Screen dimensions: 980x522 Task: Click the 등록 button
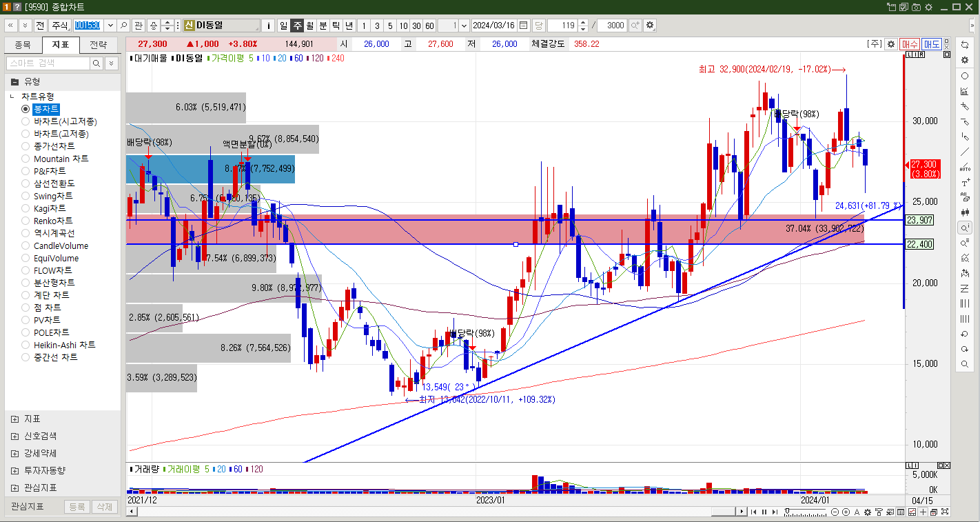click(x=76, y=507)
